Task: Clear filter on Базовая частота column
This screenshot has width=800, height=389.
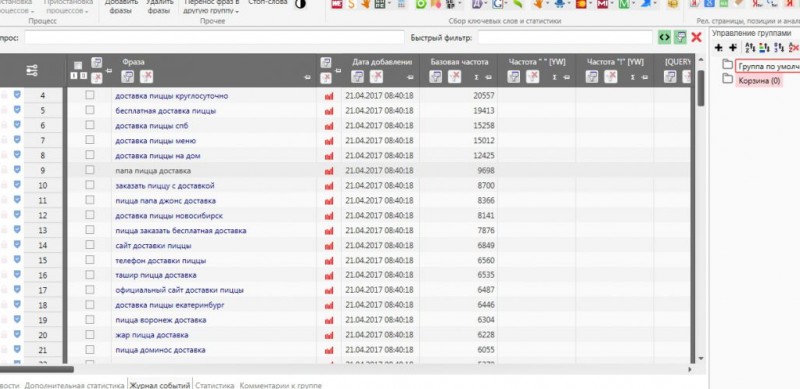Action: point(454,77)
